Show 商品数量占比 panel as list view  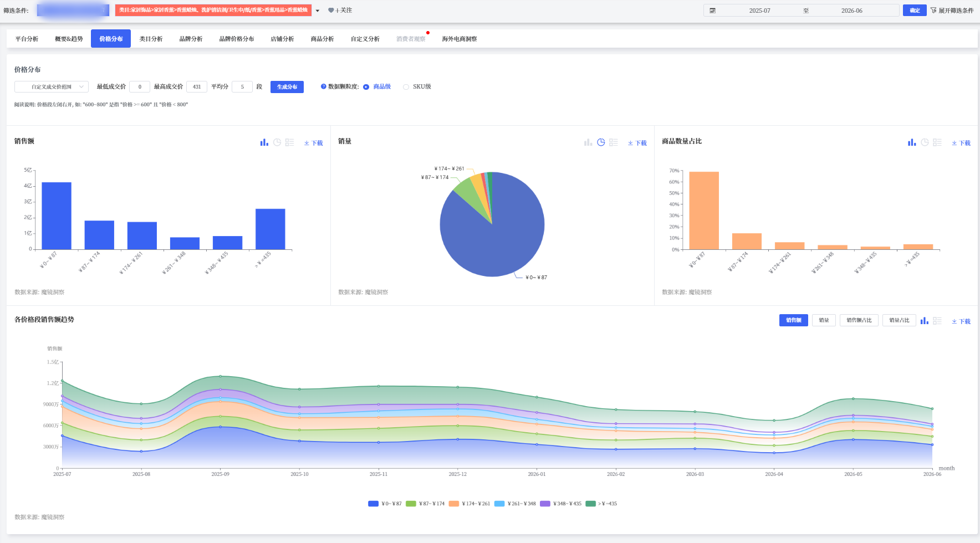(x=937, y=142)
